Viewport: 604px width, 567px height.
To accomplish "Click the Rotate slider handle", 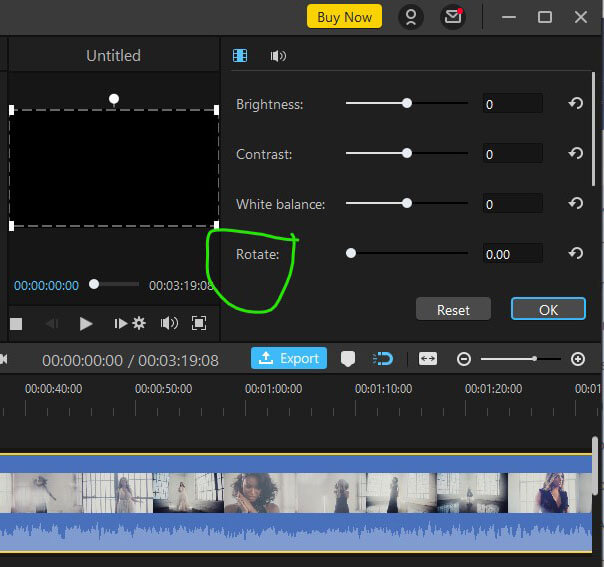I will coord(351,253).
